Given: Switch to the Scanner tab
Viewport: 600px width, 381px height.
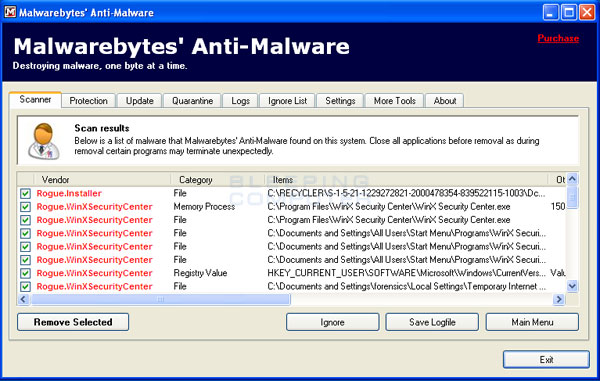Looking at the screenshot, I should [x=35, y=99].
